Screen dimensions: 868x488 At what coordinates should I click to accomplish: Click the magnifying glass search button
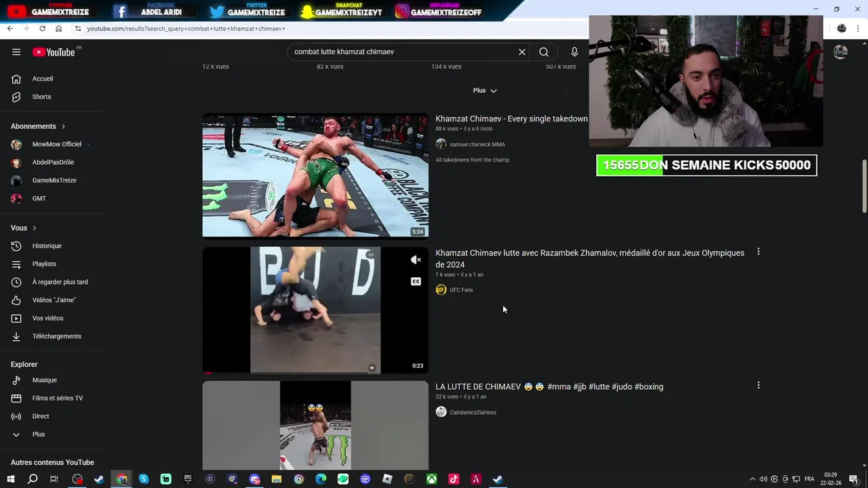[544, 52]
